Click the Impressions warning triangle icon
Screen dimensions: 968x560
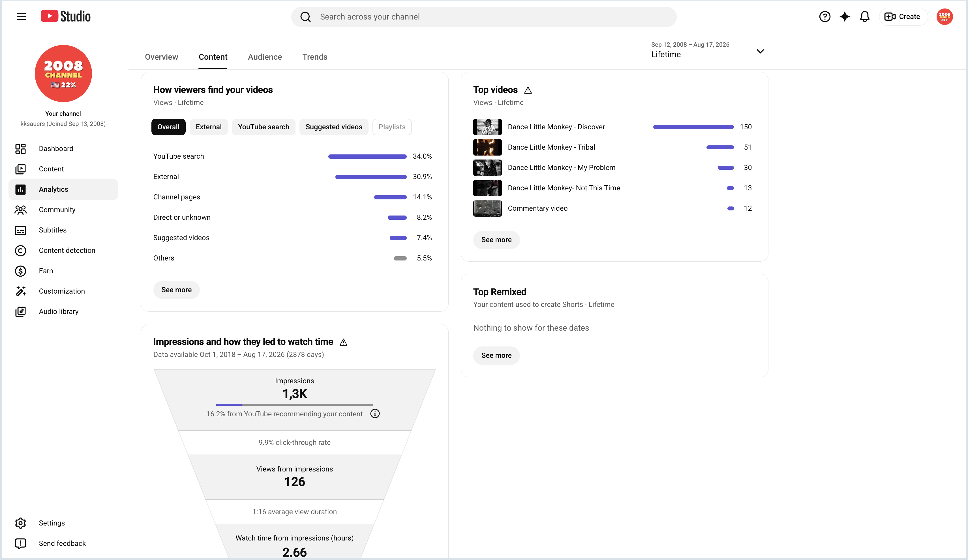coord(343,343)
